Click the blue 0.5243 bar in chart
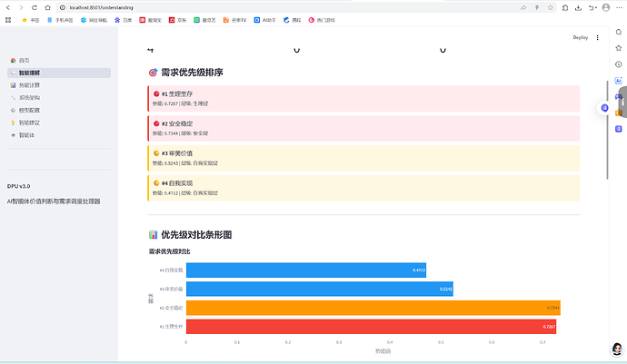The image size is (627, 364). pos(320,289)
